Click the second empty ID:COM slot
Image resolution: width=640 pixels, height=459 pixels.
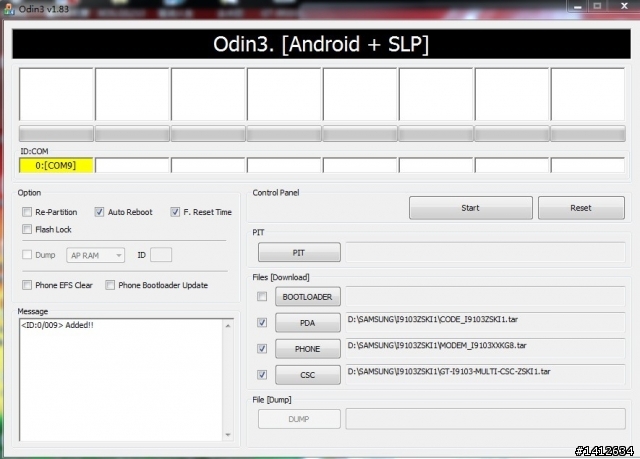pos(132,166)
